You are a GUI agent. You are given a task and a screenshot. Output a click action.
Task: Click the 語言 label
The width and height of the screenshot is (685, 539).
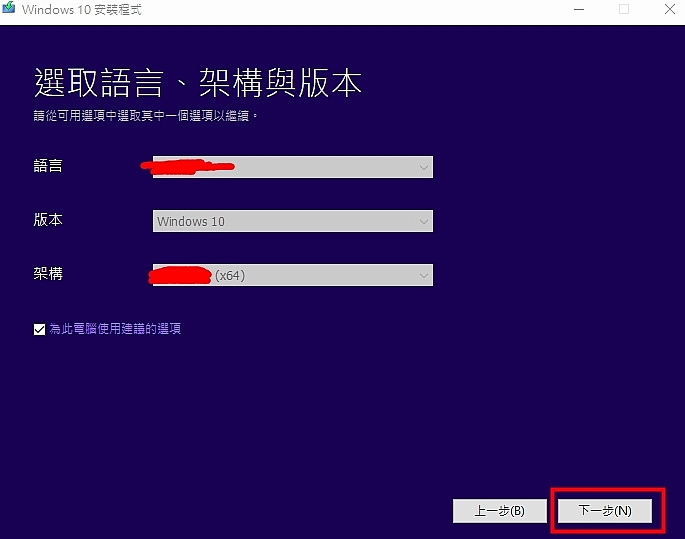pyautogui.click(x=48, y=166)
